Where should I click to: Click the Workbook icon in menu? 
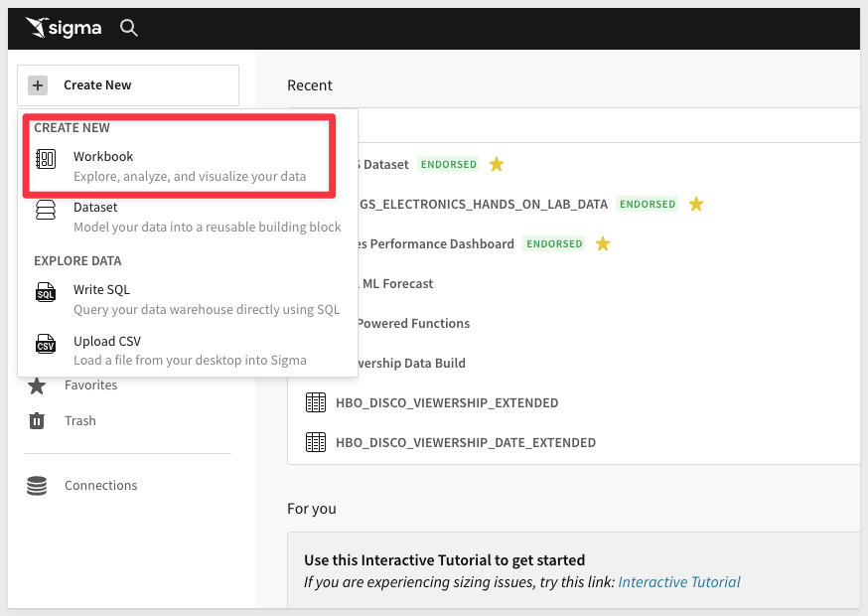(x=46, y=159)
